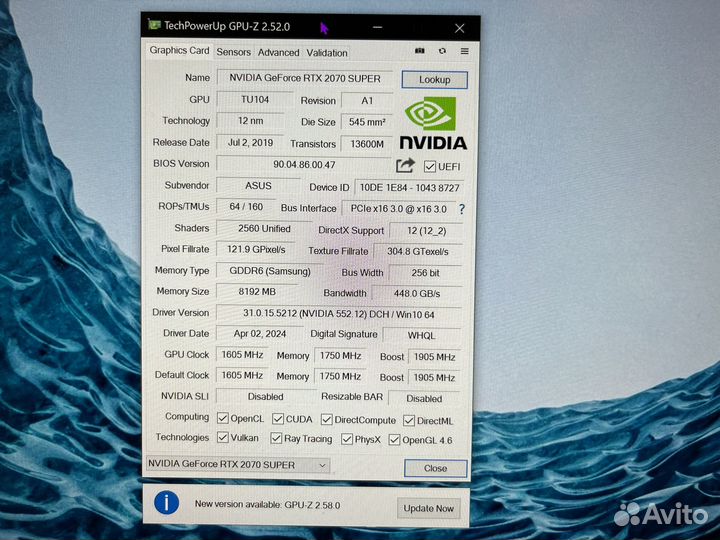Toggle the OpenGL 4.6 checkbox

coord(393,440)
